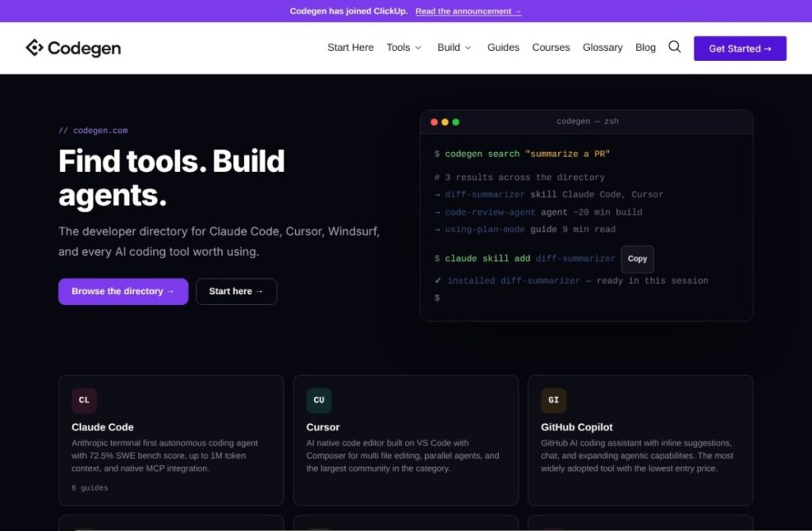The width and height of the screenshot is (812, 531).
Task: Visit the Blog page
Action: [645, 48]
